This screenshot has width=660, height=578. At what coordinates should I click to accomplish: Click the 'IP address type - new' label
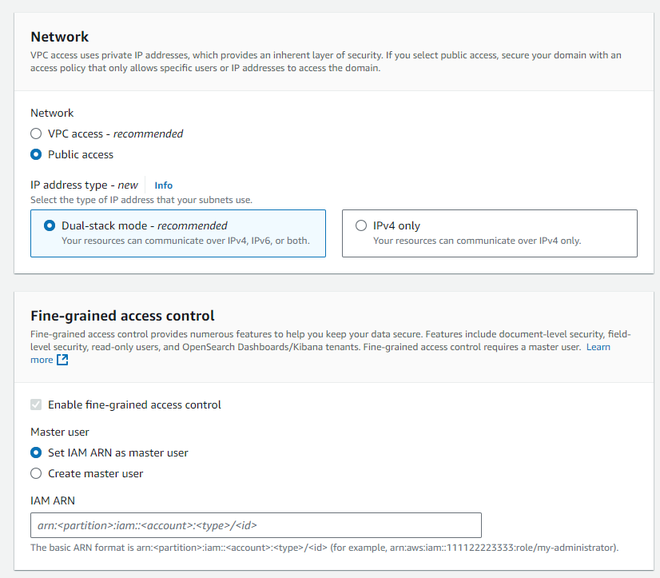click(x=84, y=186)
